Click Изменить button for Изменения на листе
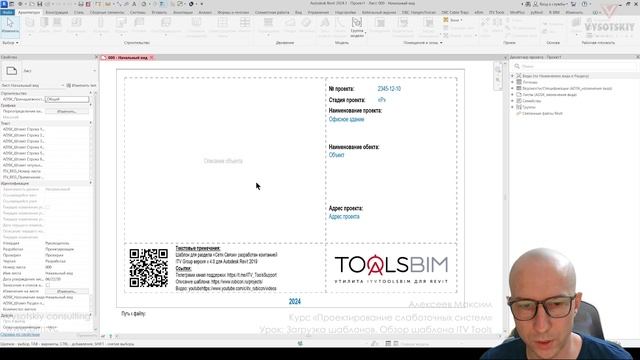Viewport: 640px width, 360px height. click(67, 291)
